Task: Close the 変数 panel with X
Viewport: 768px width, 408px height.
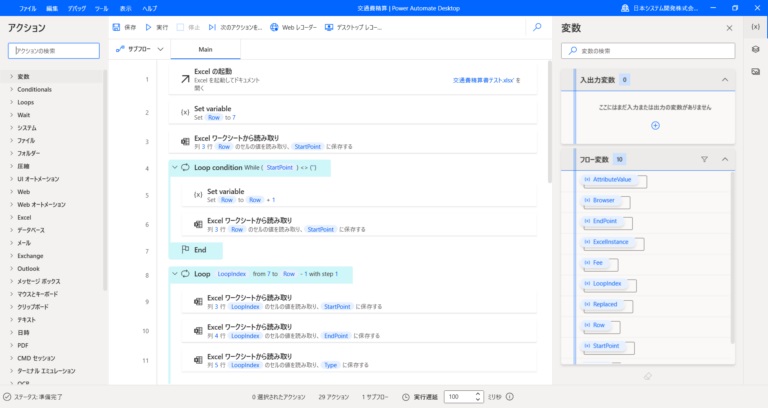Action: click(x=729, y=28)
